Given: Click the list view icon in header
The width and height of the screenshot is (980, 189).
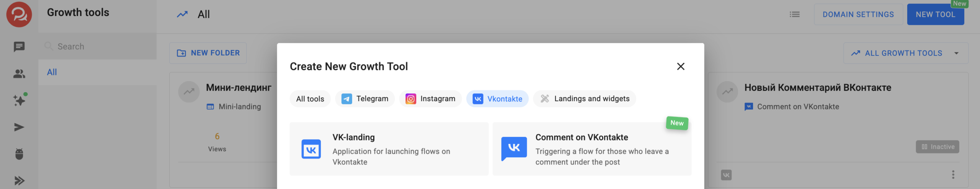Looking at the screenshot, I should [x=794, y=15].
